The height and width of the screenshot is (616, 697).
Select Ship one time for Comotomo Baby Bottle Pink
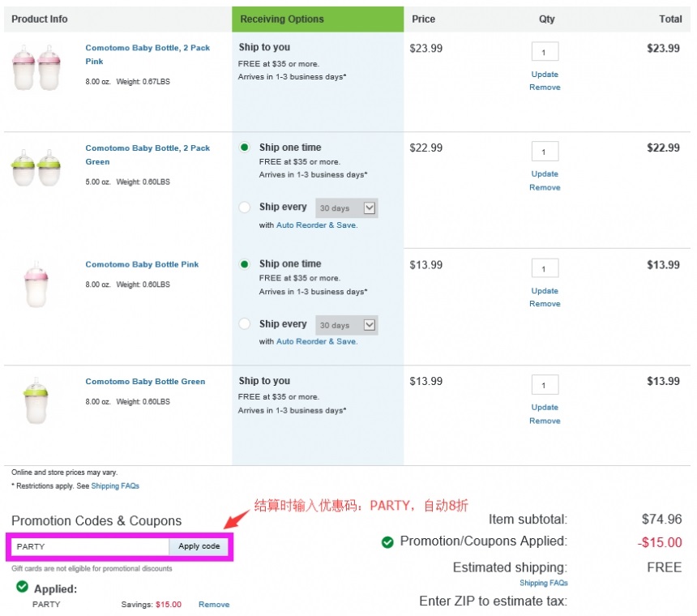tap(244, 264)
